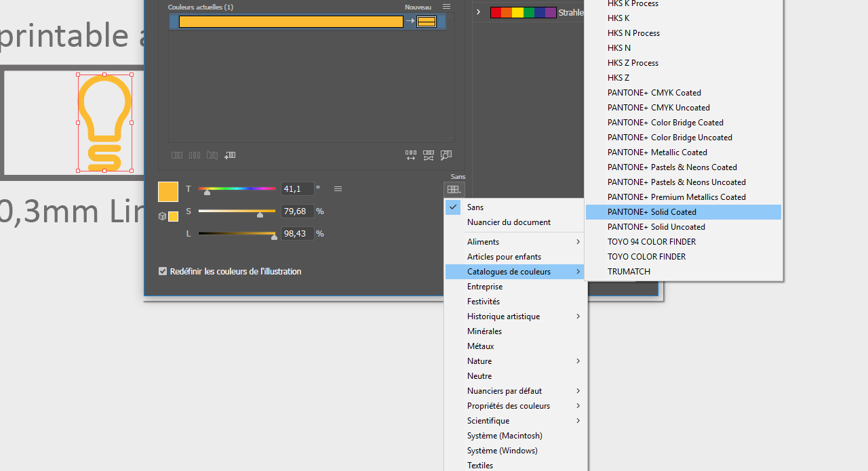Click the new color swatch after the arrow

pos(427,22)
